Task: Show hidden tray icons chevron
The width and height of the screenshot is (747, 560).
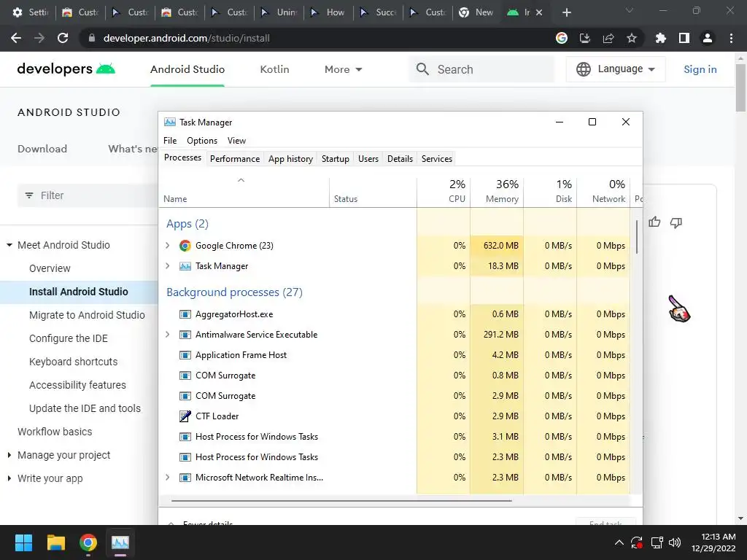Action: click(619, 542)
